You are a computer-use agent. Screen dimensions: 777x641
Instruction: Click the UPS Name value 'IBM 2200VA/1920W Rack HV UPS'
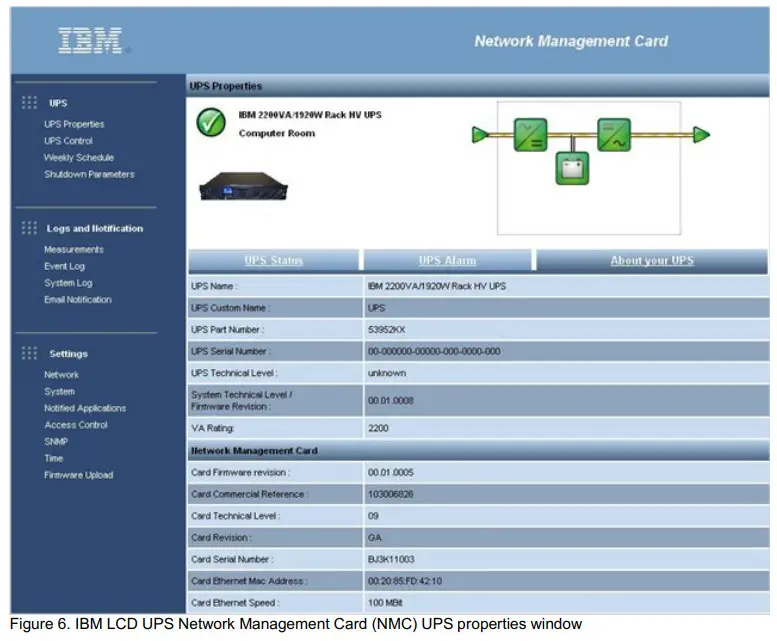pyautogui.click(x=437, y=286)
